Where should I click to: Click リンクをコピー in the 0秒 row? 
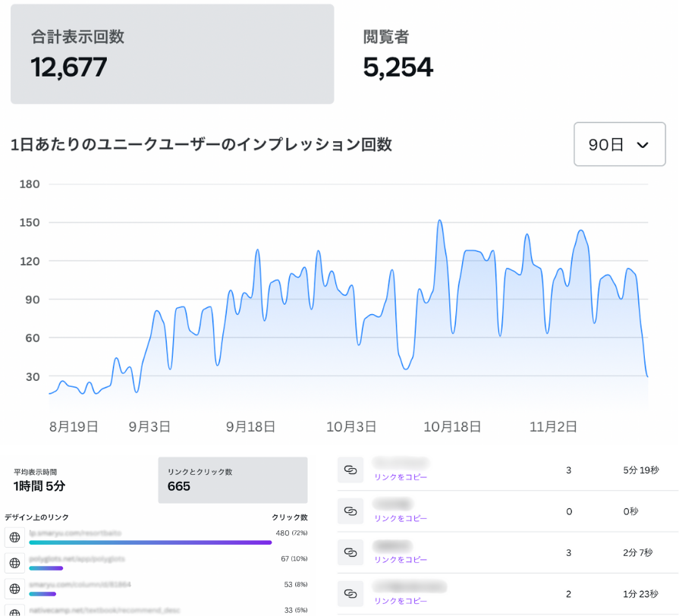pos(401,518)
